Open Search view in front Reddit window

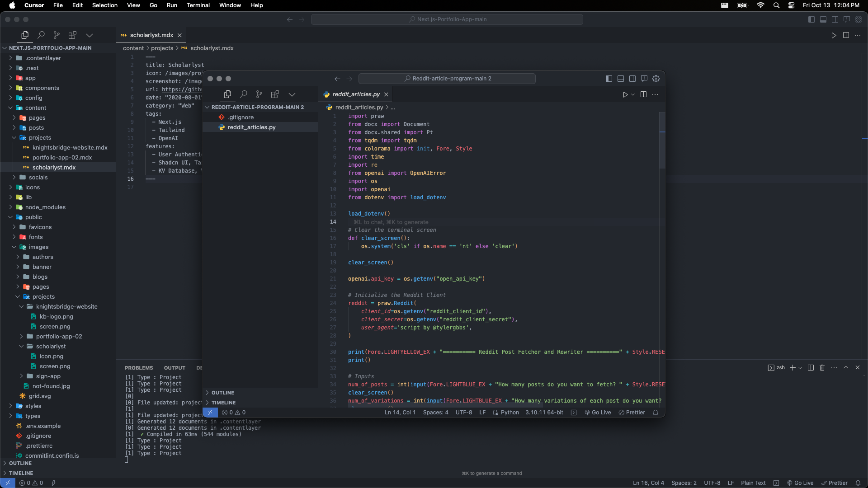tap(244, 94)
